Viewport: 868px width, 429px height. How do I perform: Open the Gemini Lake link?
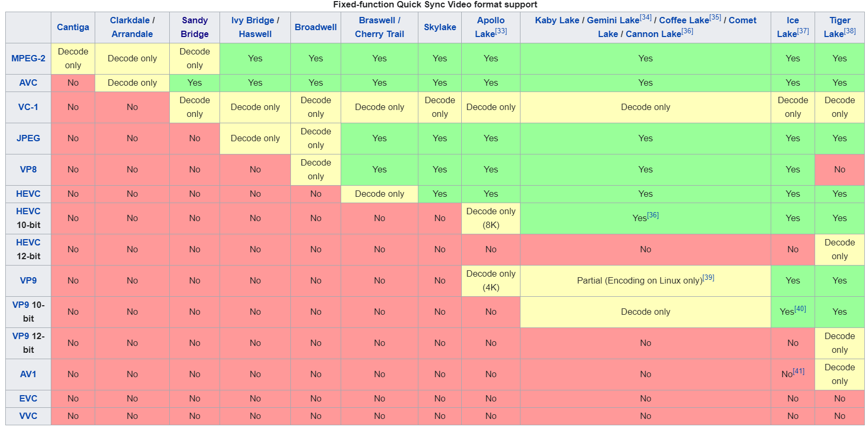pos(613,20)
